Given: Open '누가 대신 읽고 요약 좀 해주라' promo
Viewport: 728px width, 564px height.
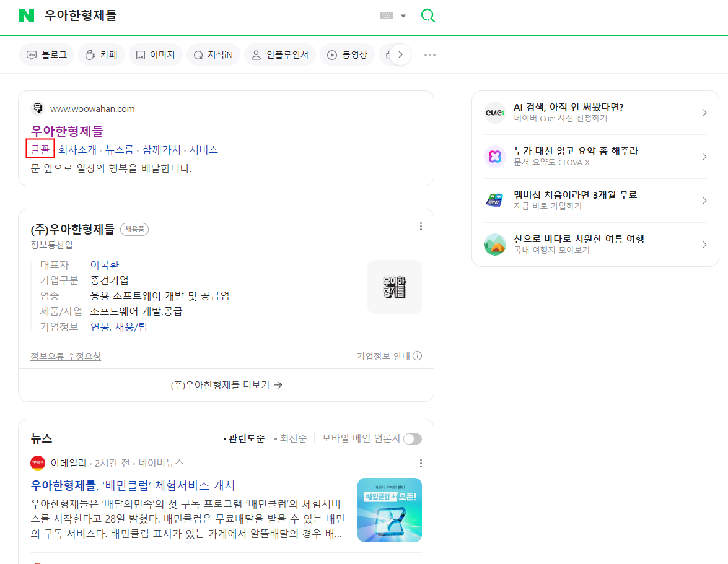Looking at the screenshot, I should click(576, 151).
